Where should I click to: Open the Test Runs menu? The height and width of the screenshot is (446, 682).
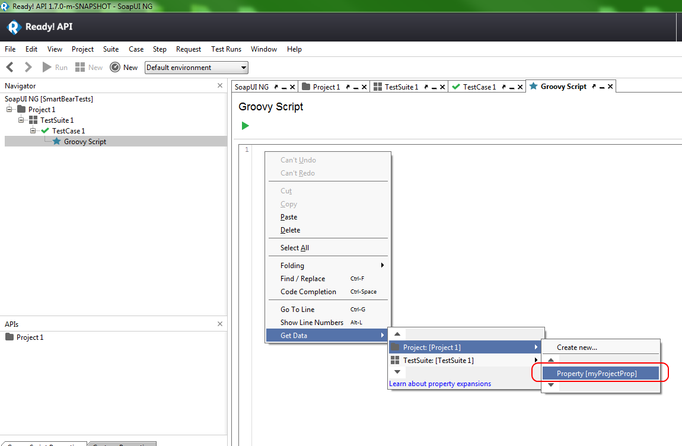coord(226,49)
